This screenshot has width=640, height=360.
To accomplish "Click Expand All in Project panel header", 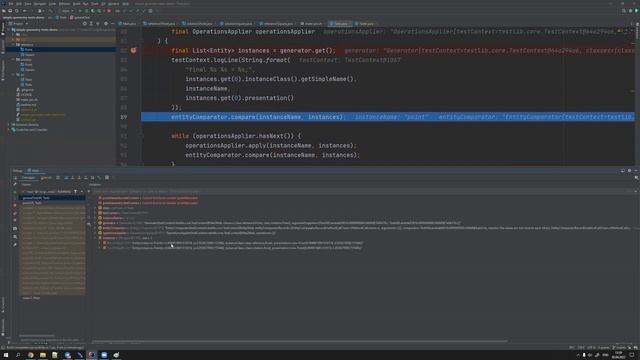I will point(91,24).
